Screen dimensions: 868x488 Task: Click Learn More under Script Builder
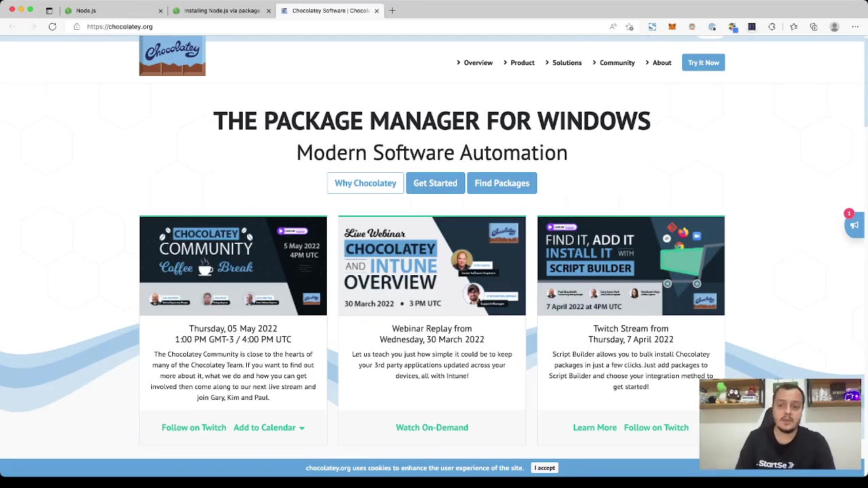(x=595, y=428)
